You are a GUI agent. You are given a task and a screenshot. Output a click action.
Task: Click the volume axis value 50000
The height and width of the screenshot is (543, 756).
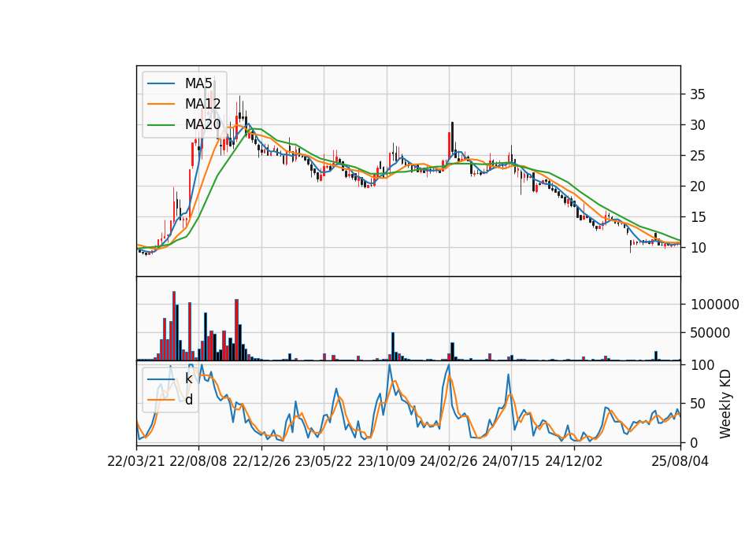click(710, 333)
